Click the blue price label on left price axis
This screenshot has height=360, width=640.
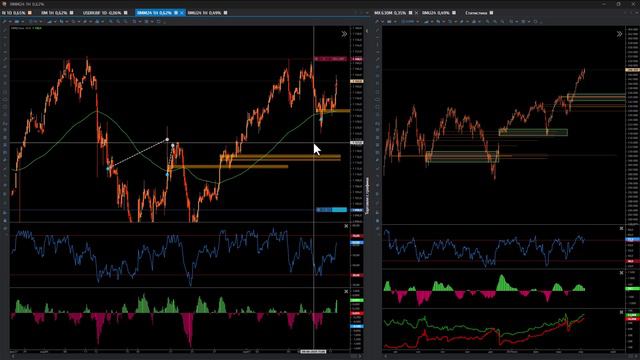[357, 210]
